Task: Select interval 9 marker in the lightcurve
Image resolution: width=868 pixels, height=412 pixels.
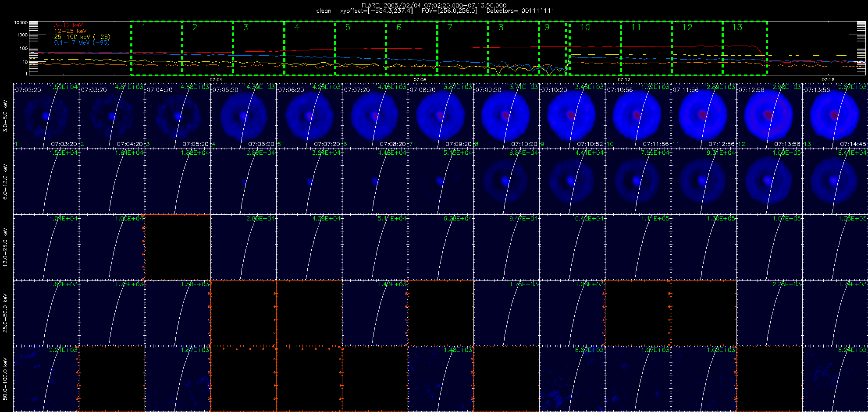Action: (547, 27)
